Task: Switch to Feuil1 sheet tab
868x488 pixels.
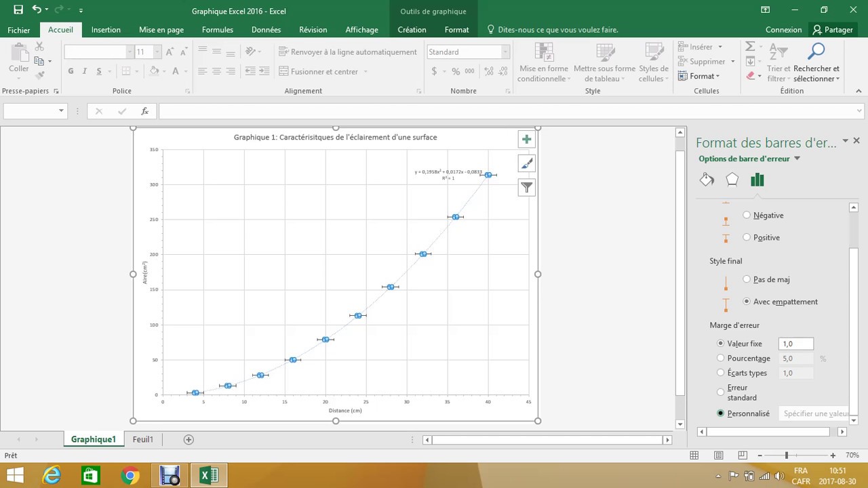Action: pos(142,439)
